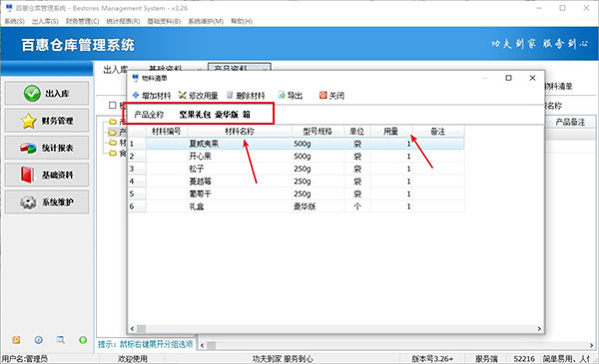
Task: Click the 导出 button label
Action: click(x=295, y=96)
